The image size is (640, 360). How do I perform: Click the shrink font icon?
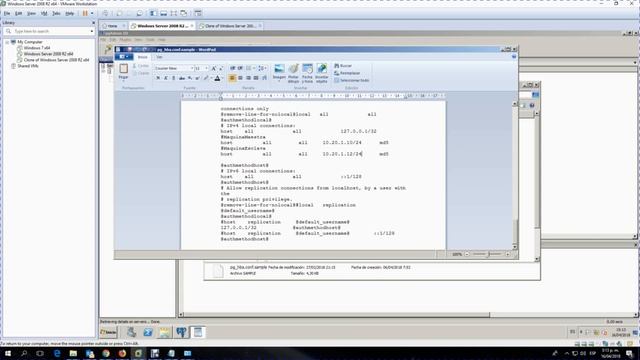click(x=221, y=68)
